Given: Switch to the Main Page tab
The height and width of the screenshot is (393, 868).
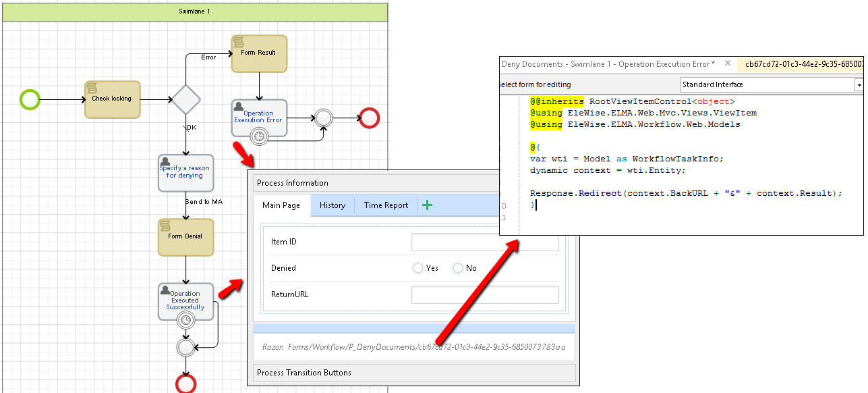Looking at the screenshot, I should 281,205.
